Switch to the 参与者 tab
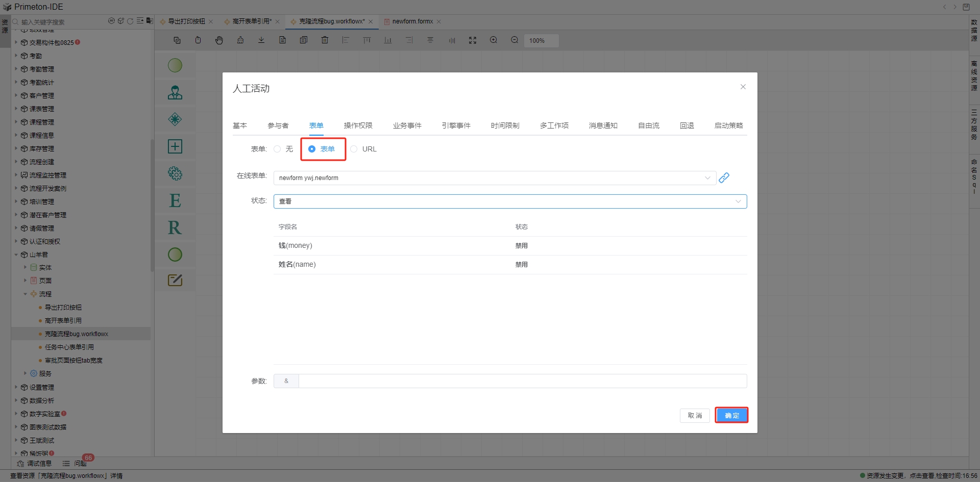The image size is (980, 482). pyautogui.click(x=278, y=125)
